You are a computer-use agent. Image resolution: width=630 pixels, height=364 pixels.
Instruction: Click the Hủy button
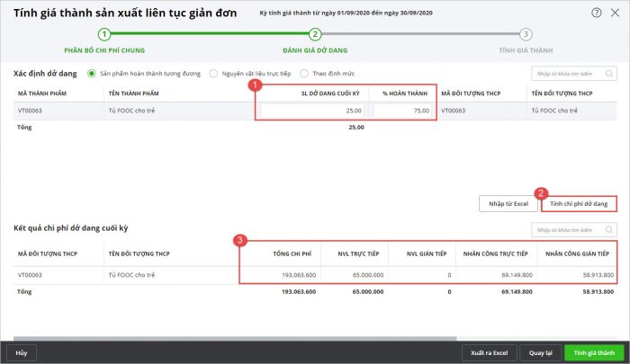(x=22, y=352)
